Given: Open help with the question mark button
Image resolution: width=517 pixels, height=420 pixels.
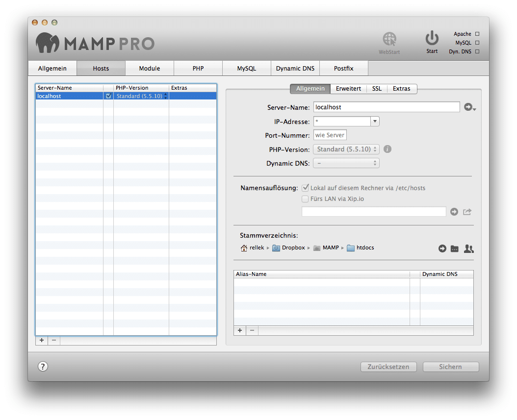Looking at the screenshot, I should pyautogui.click(x=43, y=366).
